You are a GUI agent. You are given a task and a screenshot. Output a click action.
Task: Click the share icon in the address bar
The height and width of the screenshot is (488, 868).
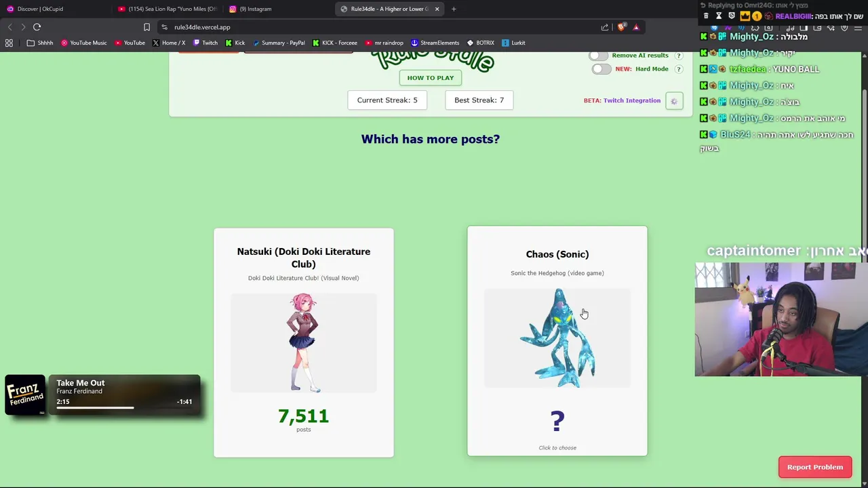pyautogui.click(x=605, y=27)
